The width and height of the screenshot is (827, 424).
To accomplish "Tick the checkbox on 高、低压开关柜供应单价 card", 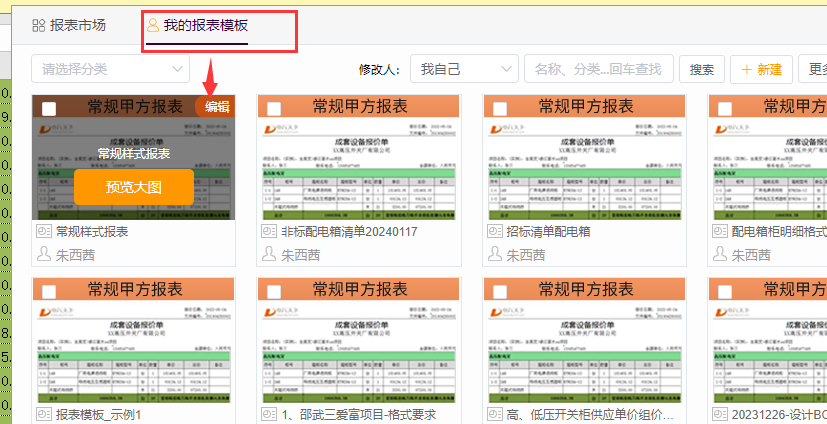I will point(499,292).
